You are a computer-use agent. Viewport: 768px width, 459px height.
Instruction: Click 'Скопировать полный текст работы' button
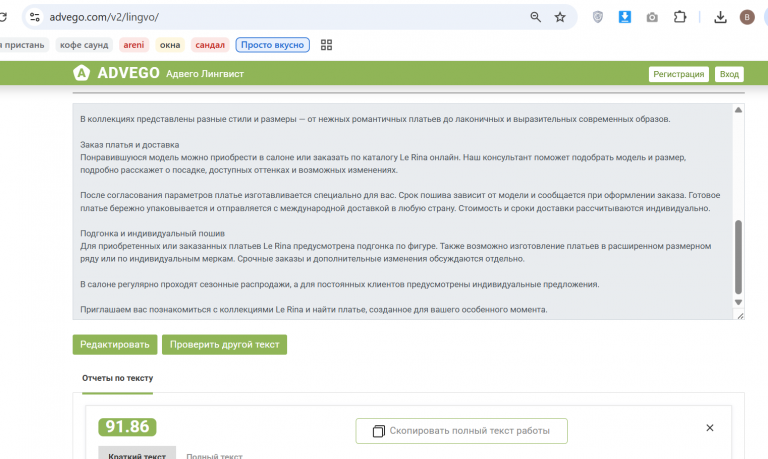click(x=461, y=431)
